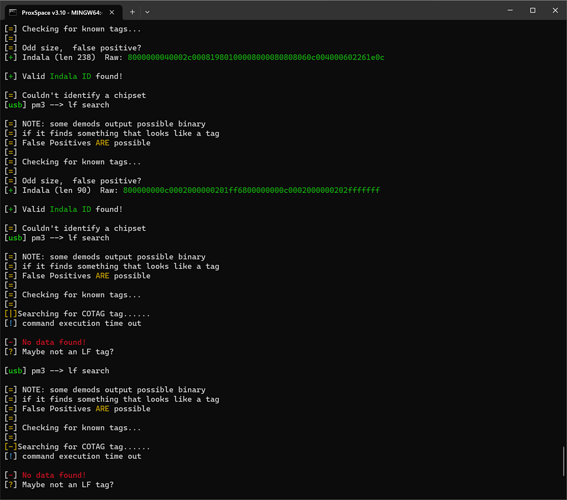Click the last "Maybe not an LF tag?" line
Screen dimensions: 567x500
tap(68, 484)
